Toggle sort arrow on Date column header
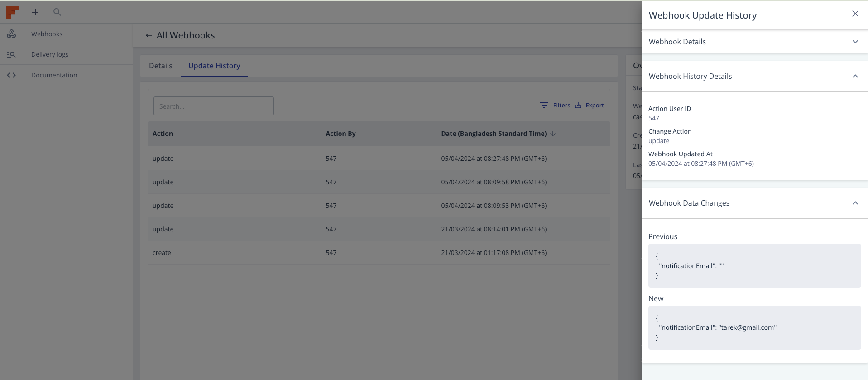The height and width of the screenshot is (380, 868). 553,134
